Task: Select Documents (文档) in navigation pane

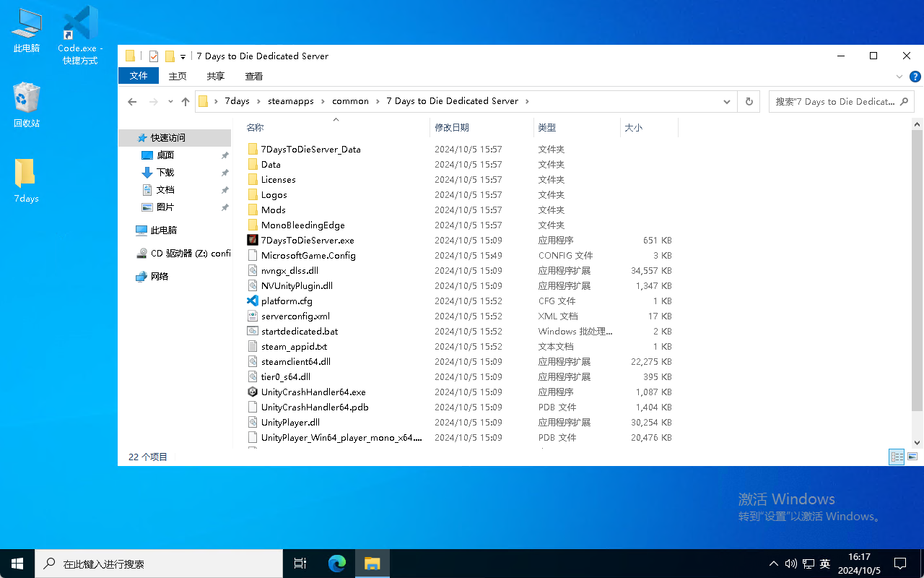Action: pos(165,189)
